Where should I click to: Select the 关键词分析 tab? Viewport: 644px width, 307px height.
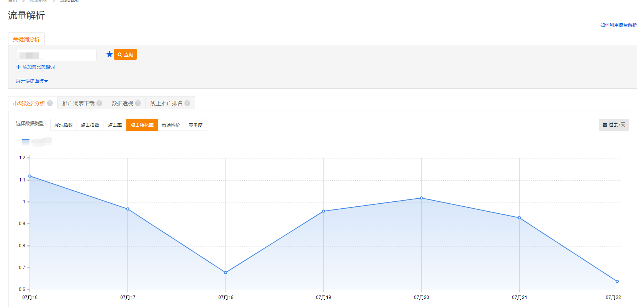pos(26,39)
